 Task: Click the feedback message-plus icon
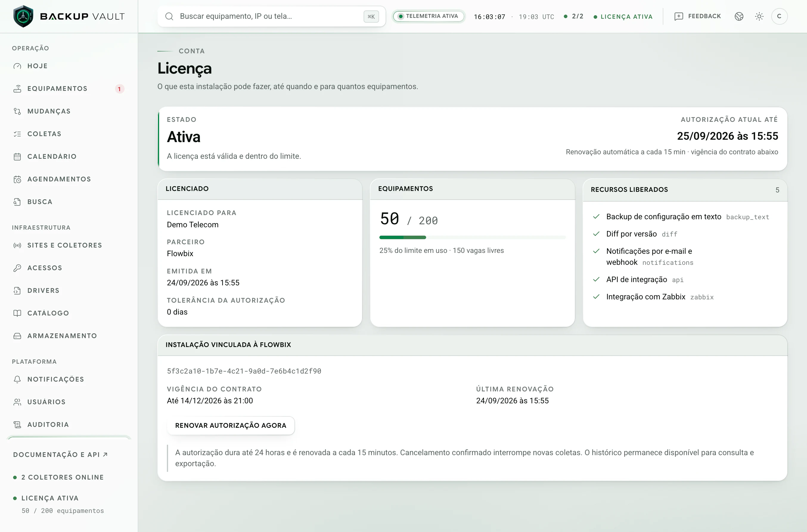[x=678, y=16]
